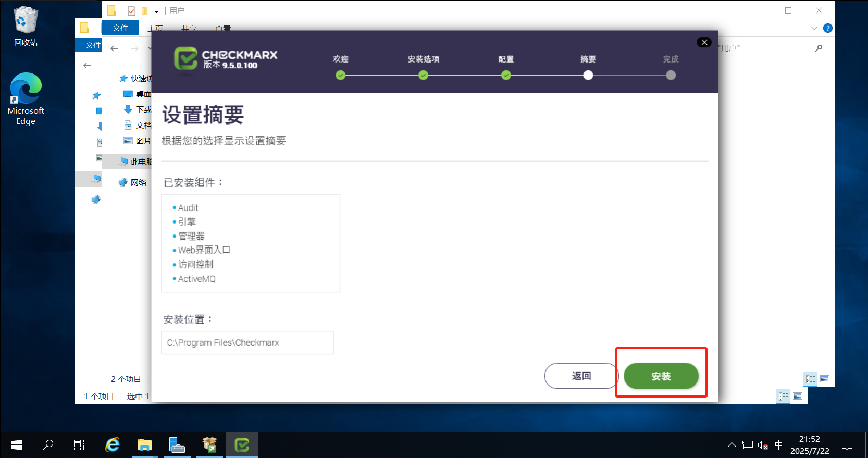Click the green 安装 install button
Screen dimensions: 868x458
[661, 376]
